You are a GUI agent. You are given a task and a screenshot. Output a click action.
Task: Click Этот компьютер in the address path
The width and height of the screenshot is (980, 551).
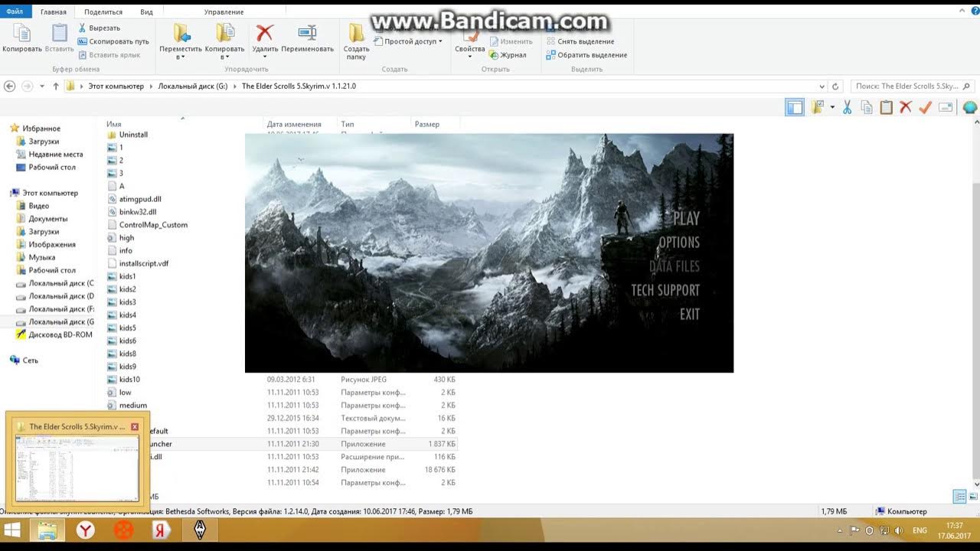(x=116, y=86)
